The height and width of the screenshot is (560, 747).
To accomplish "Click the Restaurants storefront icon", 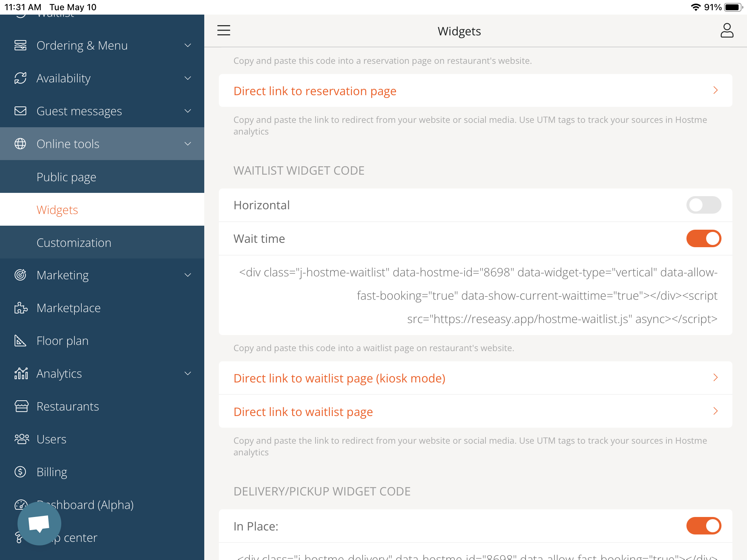I will click(x=21, y=406).
